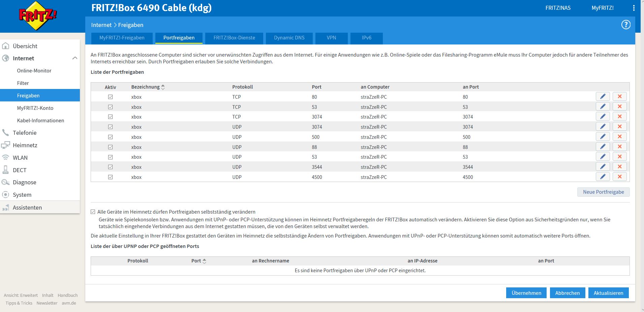Open MyFRITZ! link in header
This screenshot has height=312, width=644.
[603, 8]
